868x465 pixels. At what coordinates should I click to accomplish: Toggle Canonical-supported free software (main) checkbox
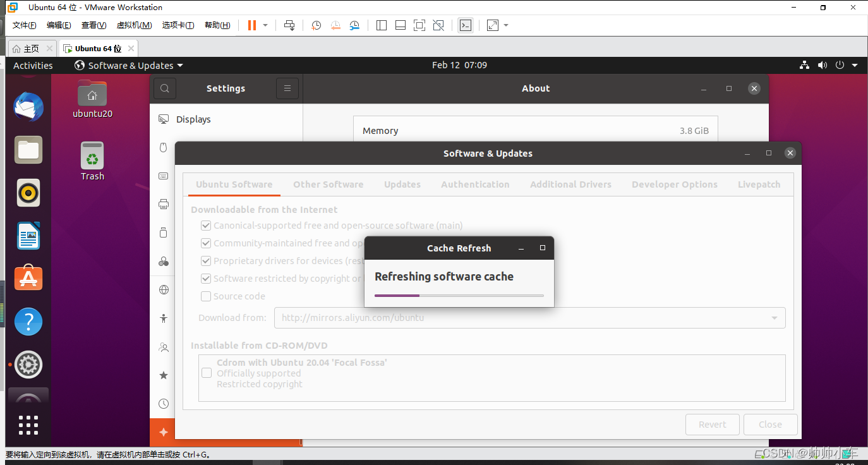click(206, 226)
